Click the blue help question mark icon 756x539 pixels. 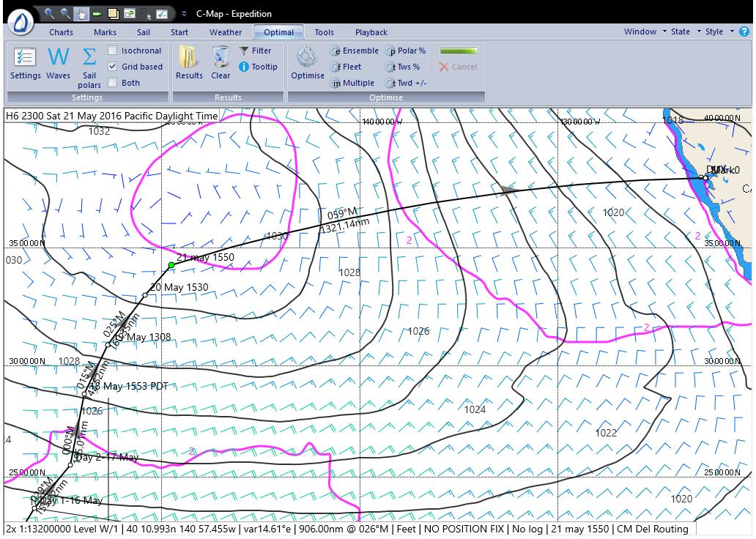pyautogui.click(x=744, y=31)
